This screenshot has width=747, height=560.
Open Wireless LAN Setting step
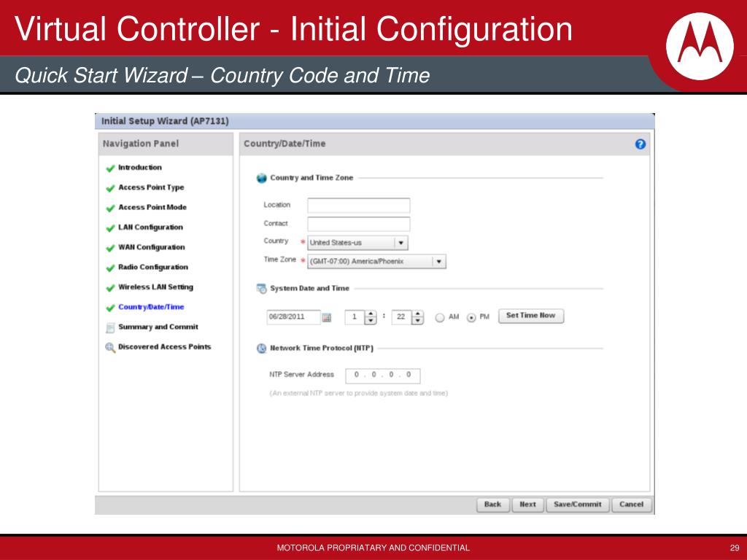pyautogui.click(x=156, y=287)
